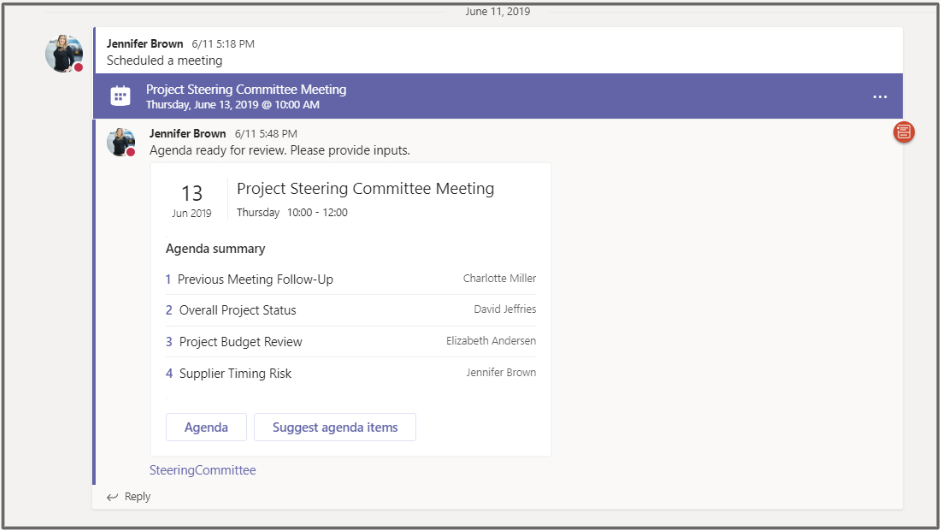940x530 pixels.
Task: Click the 13 Jun 2019 date block
Action: [191, 199]
